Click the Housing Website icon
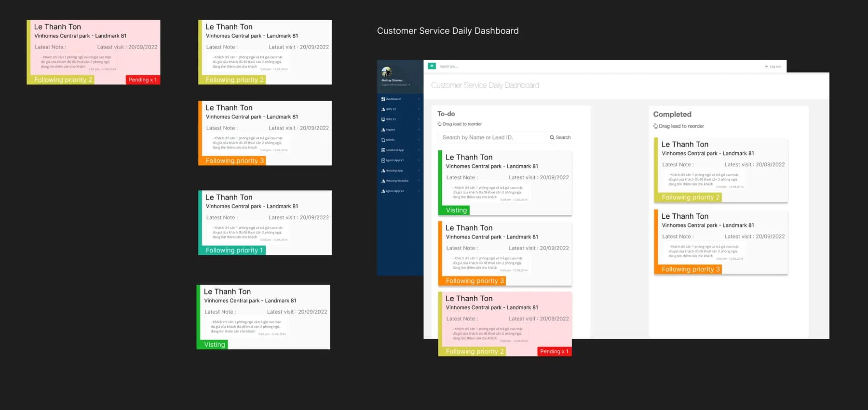This screenshot has width=868, height=410. 383,181
